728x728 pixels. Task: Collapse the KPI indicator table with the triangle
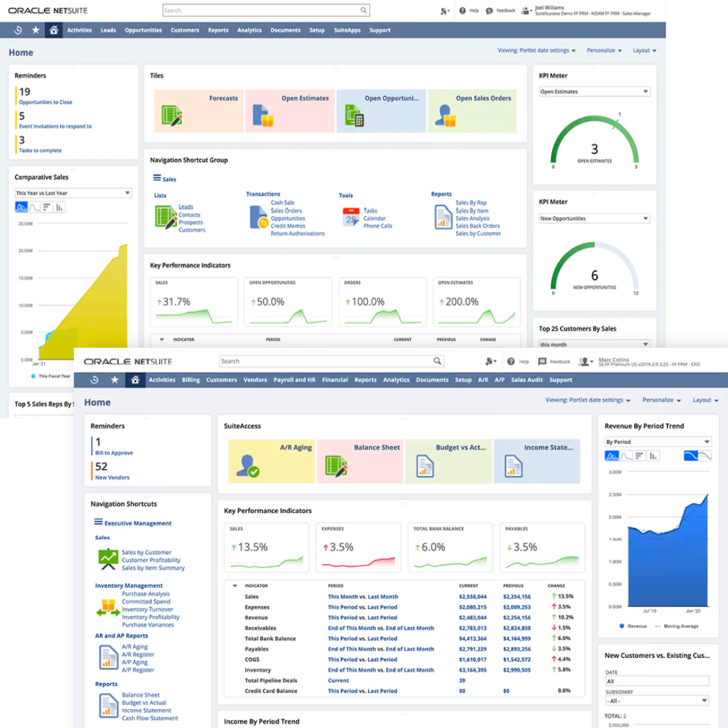[235, 586]
